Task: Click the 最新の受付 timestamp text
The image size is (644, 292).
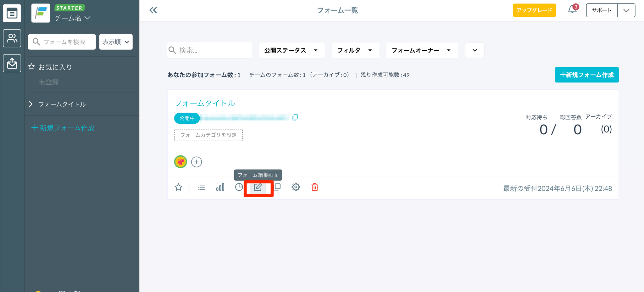Action: (x=558, y=188)
